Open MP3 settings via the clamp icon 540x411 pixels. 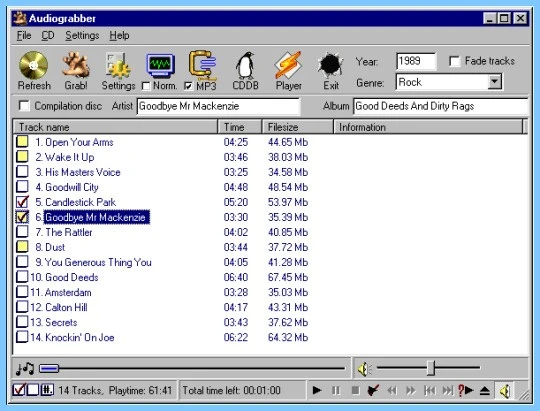click(203, 65)
